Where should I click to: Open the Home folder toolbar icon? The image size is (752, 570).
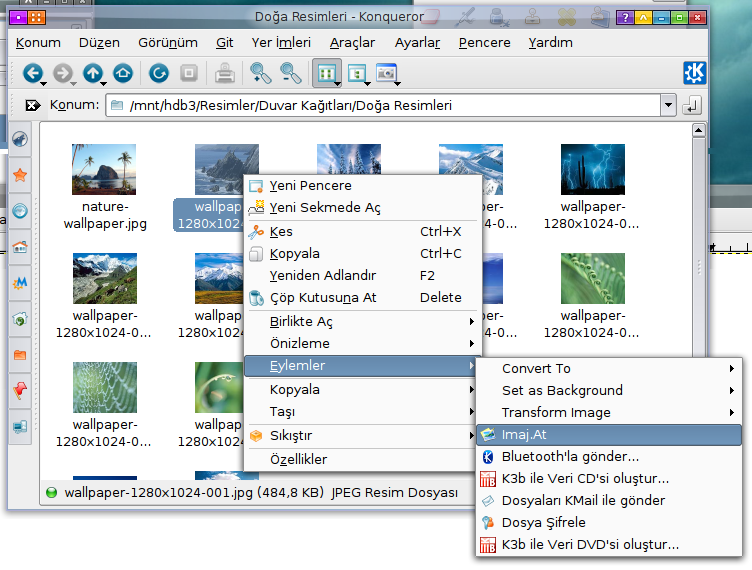123,73
